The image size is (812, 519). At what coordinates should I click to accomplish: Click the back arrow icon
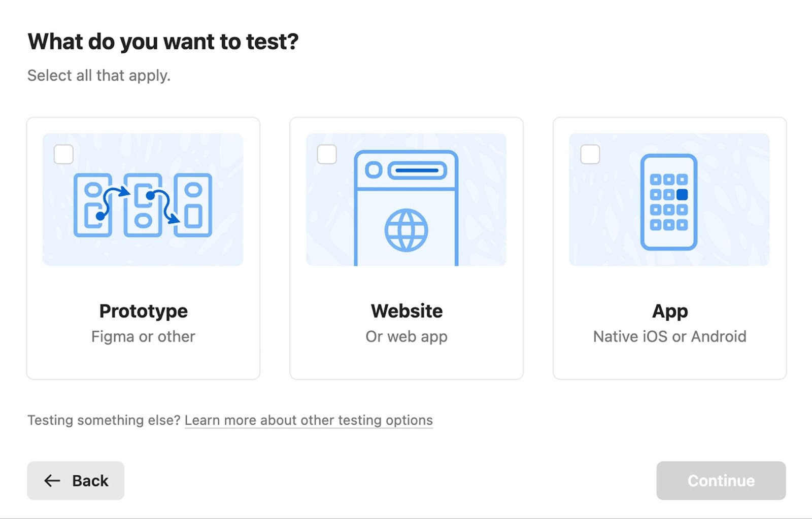pos(52,480)
